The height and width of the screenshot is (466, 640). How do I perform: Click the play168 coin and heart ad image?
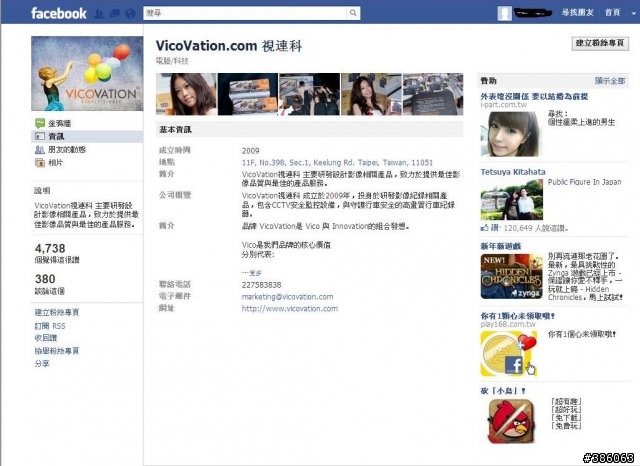coord(509,353)
